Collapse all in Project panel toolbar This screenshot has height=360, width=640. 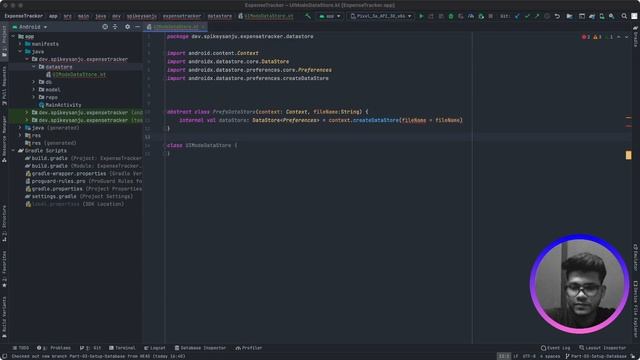click(x=115, y=27)
